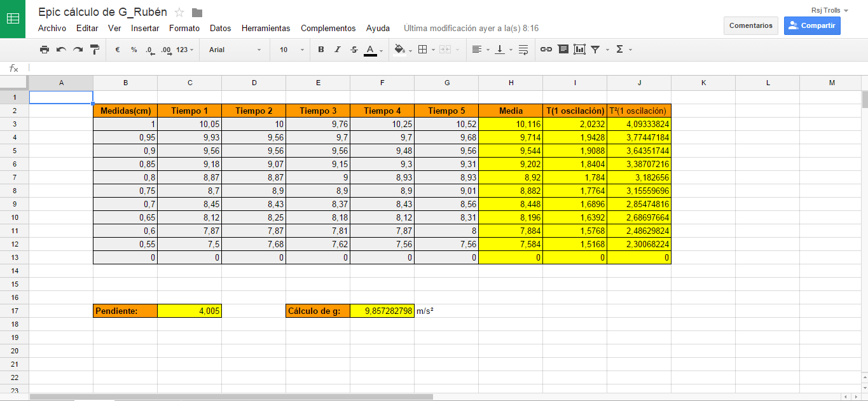The width and height of the screenshot is (868, 401).
Task: Open the borders menu icon
Action: click(x=424, y=49)
